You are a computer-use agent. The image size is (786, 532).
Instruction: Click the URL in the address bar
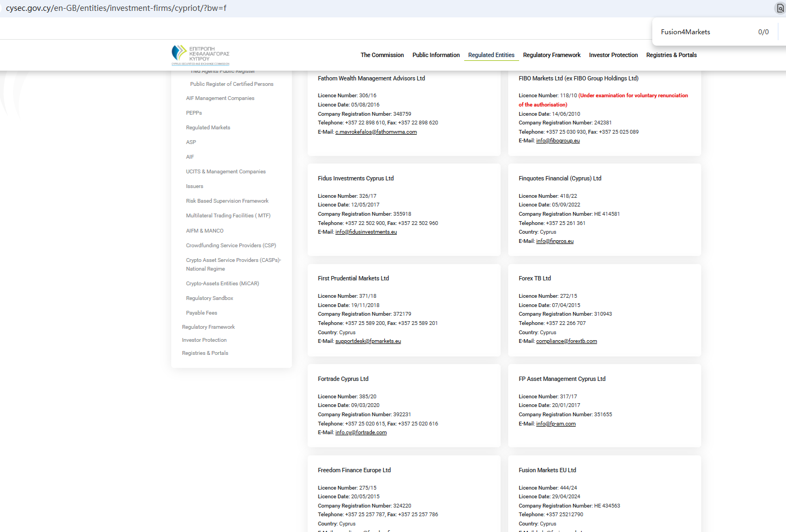tap(116, 8)
